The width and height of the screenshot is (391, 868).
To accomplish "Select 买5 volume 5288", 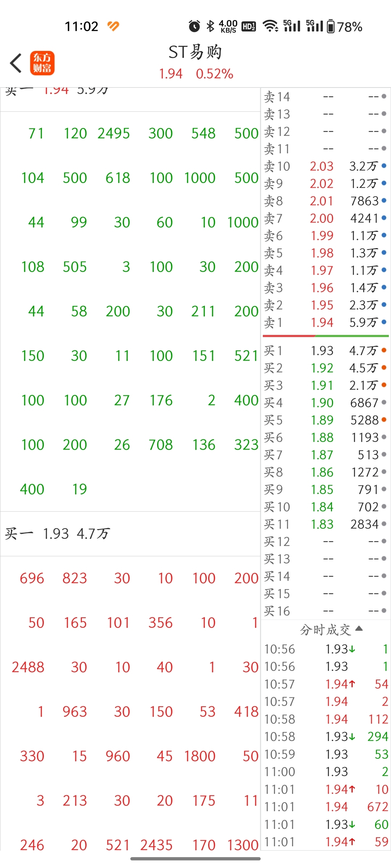I will click(x=365, y=420).
